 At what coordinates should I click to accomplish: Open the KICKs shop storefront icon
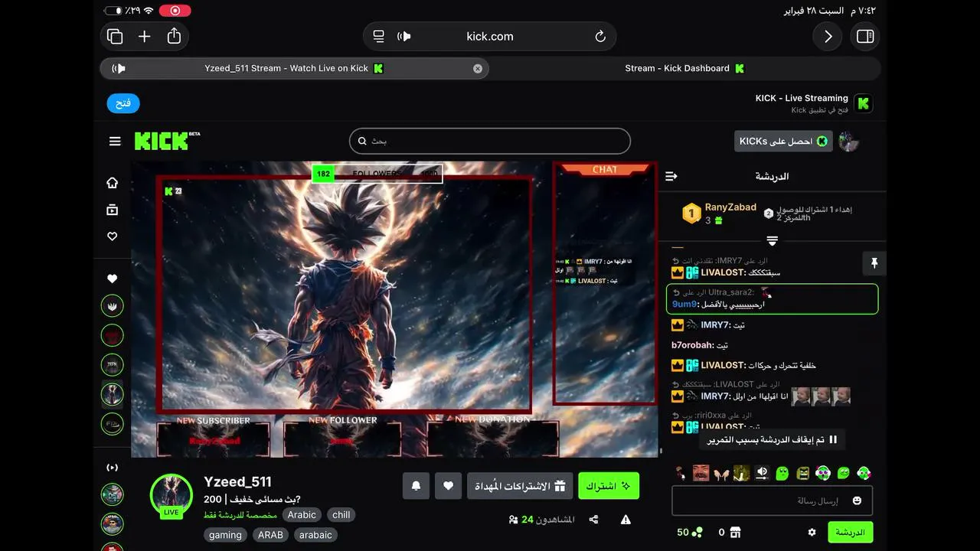pyautogui.click(x=735, y=532)
